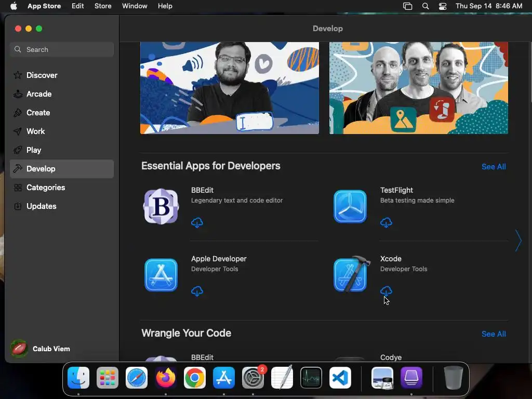This screenshot has width=532, height=399.
Task: Show the date and time panel
Action: point(489,6)
